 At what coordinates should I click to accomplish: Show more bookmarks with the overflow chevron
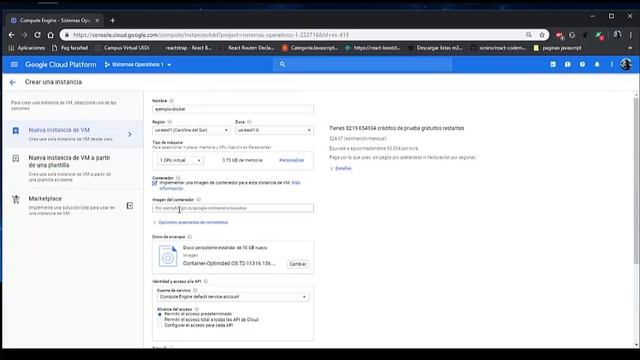pos(630,48)
